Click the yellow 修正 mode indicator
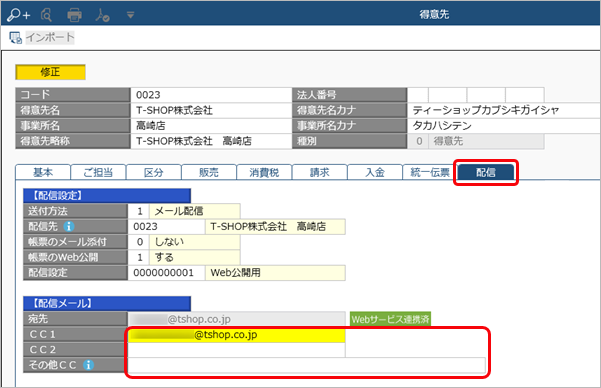 [x=50, y=72]
